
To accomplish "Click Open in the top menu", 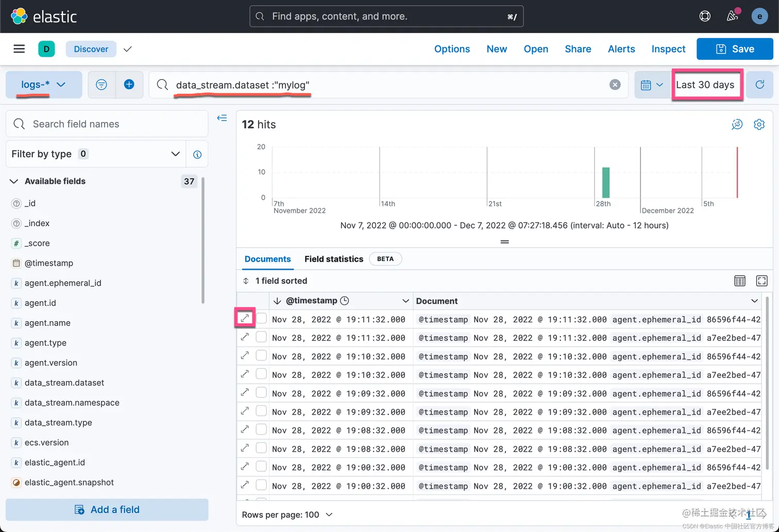I will [536, 49].
